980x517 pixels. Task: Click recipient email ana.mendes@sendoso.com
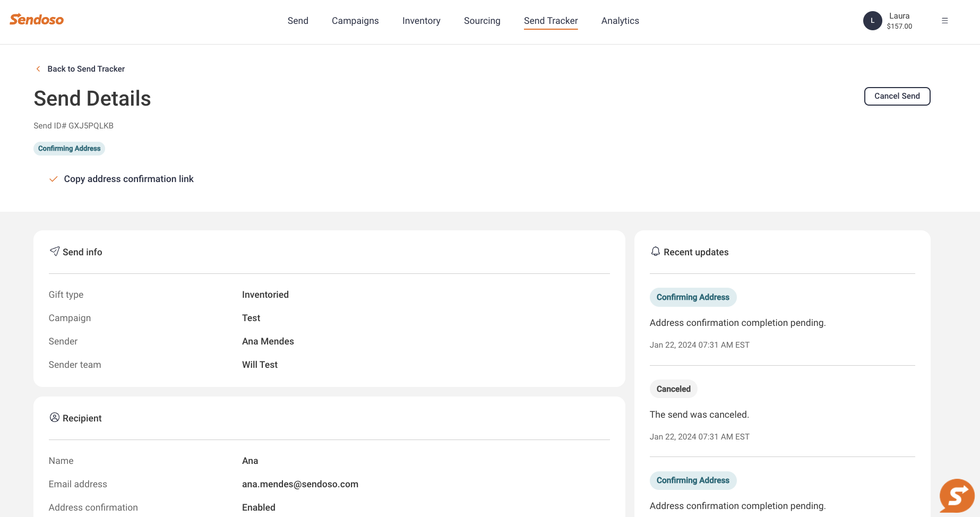[x=300, y=484]
